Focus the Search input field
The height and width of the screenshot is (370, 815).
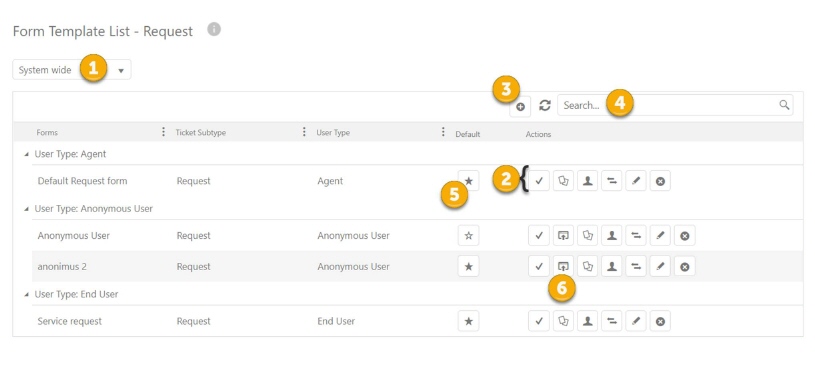click(675, 105)
